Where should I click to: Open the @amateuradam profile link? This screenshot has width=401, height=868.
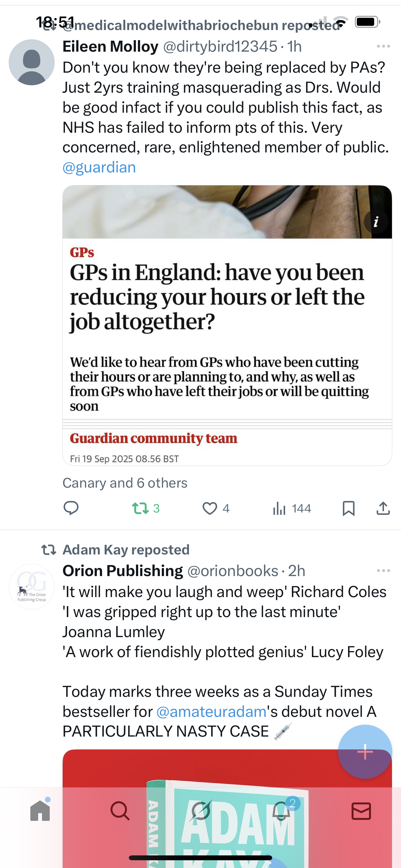click(211, 712)
